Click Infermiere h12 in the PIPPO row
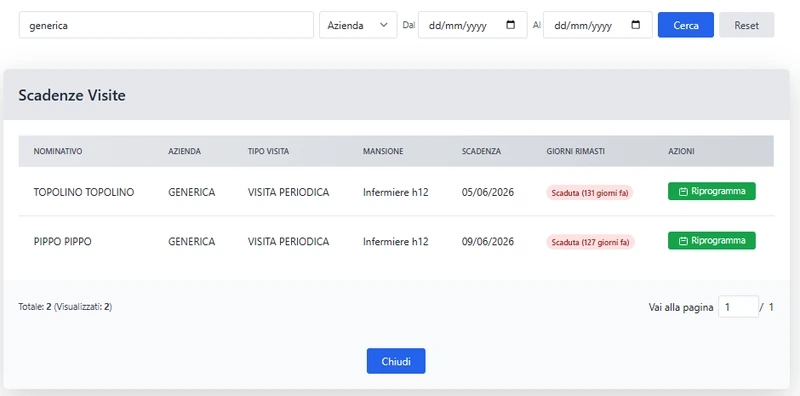The image size is (800, 396). 395,241
